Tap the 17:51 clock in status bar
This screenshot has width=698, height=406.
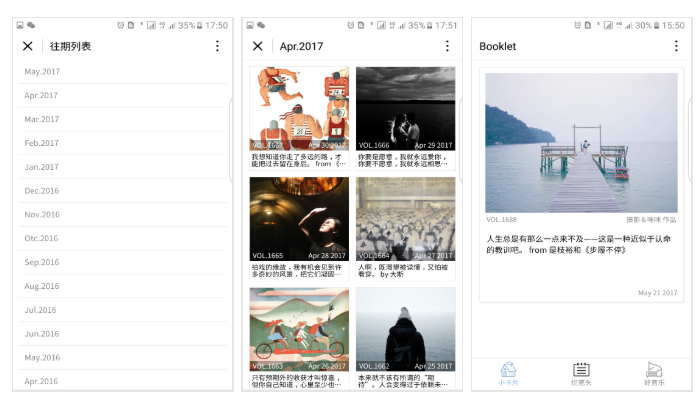(446, 25)
